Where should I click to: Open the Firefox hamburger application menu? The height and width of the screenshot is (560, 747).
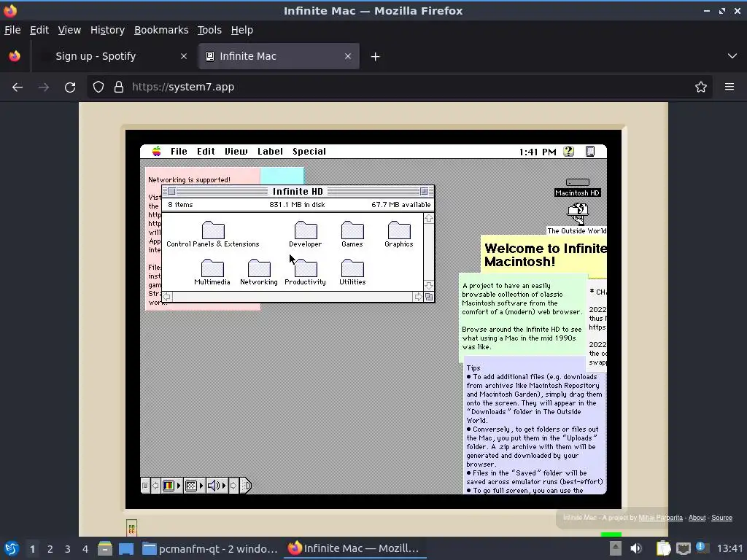729,87
